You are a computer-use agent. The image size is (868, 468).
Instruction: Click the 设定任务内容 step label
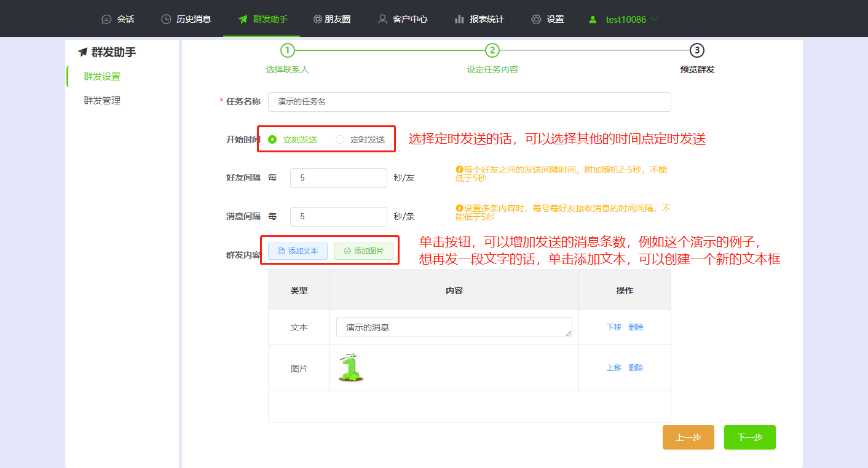(x=492, y=70)
